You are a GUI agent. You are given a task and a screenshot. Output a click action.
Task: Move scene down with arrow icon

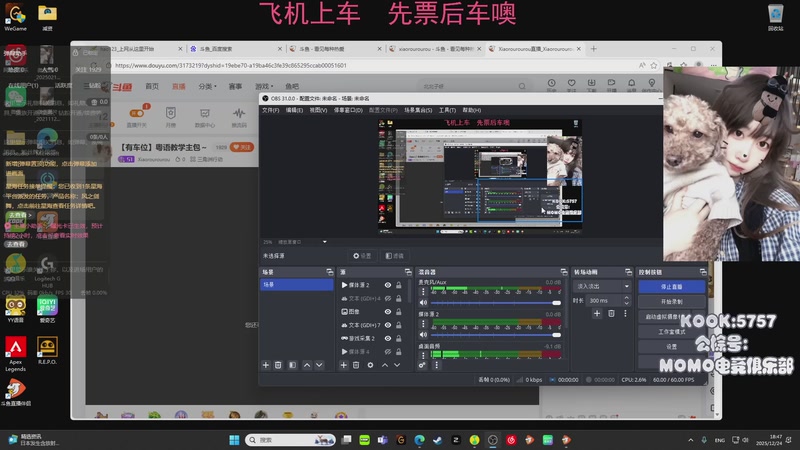pyautogui.click(x=319, y=365)
